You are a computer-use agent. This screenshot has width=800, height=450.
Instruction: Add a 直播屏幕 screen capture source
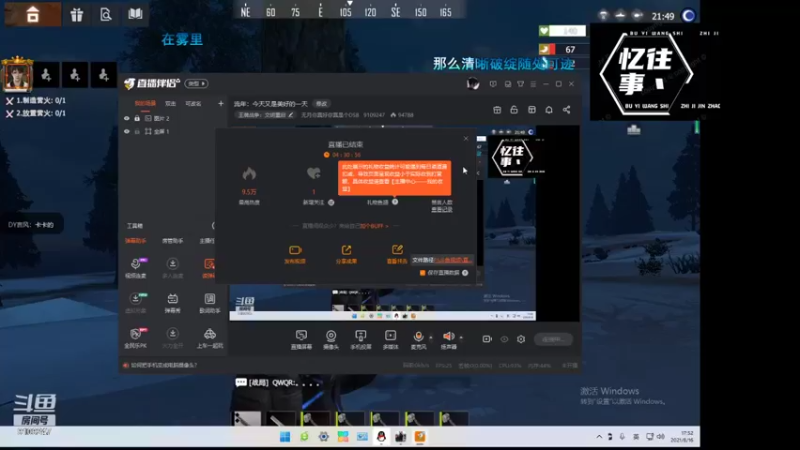(301, 339)
